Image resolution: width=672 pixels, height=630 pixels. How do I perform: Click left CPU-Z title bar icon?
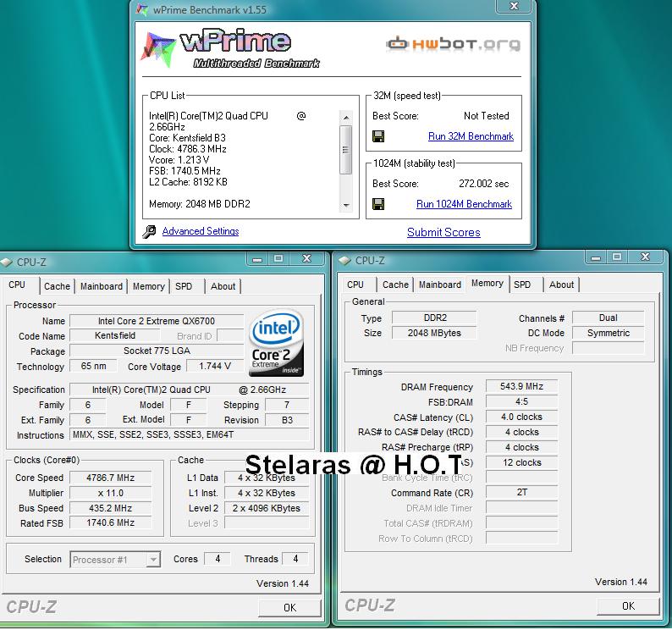click(x=6, y=262)
